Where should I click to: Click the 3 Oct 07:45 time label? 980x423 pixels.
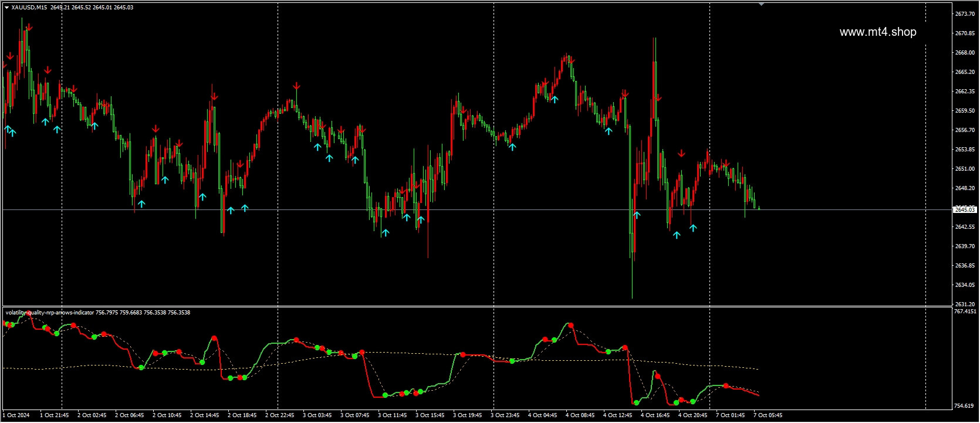354,415
